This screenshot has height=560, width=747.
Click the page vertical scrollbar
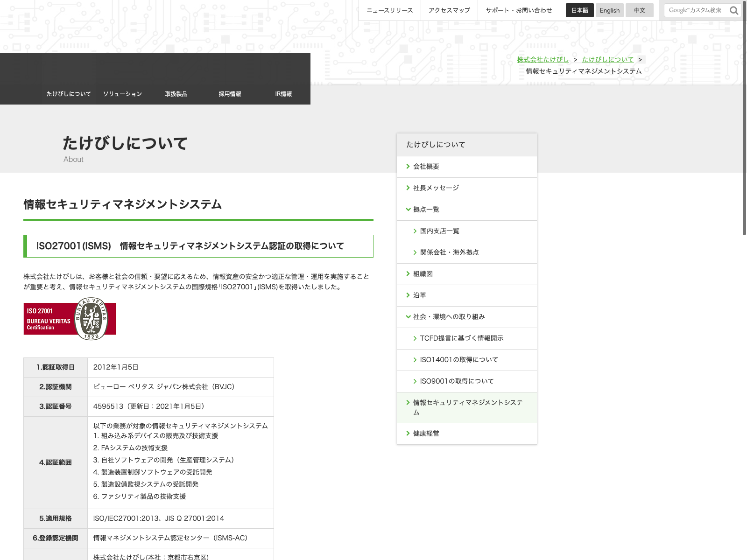click(744, 117)
